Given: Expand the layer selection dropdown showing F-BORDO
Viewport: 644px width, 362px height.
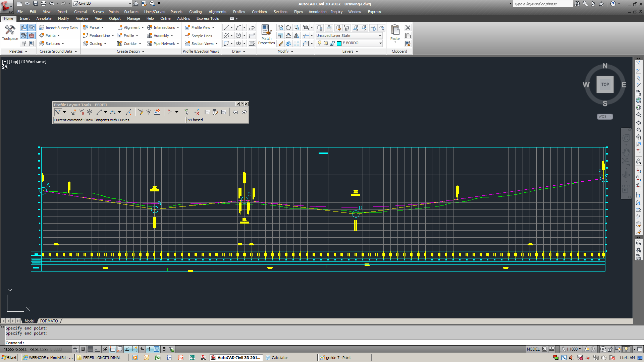Looking at the screenshot, I should [x=380, y=43].
